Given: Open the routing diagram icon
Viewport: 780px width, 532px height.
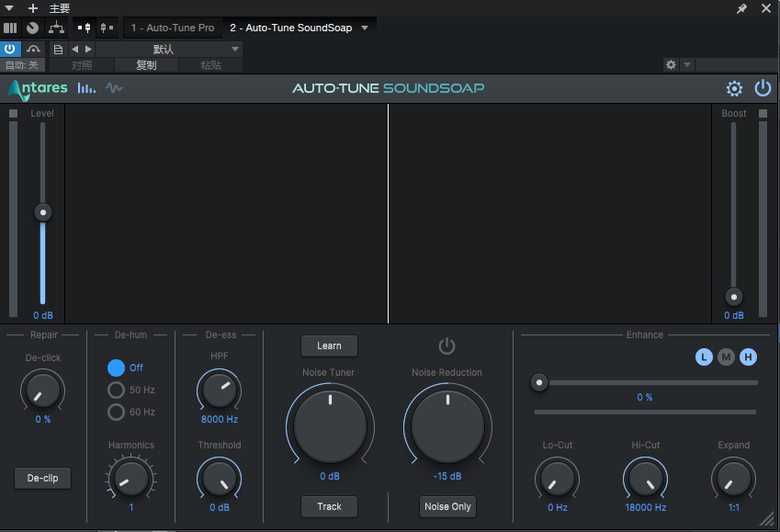Looking at the screenshot, I should pyautogui.click(x=56, y=28).
